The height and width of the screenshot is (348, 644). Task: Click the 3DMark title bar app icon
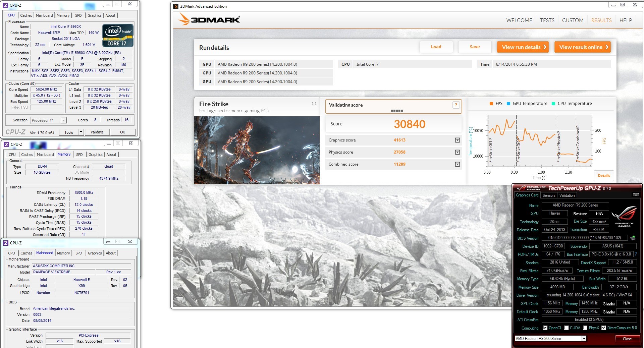click(176, 6)
